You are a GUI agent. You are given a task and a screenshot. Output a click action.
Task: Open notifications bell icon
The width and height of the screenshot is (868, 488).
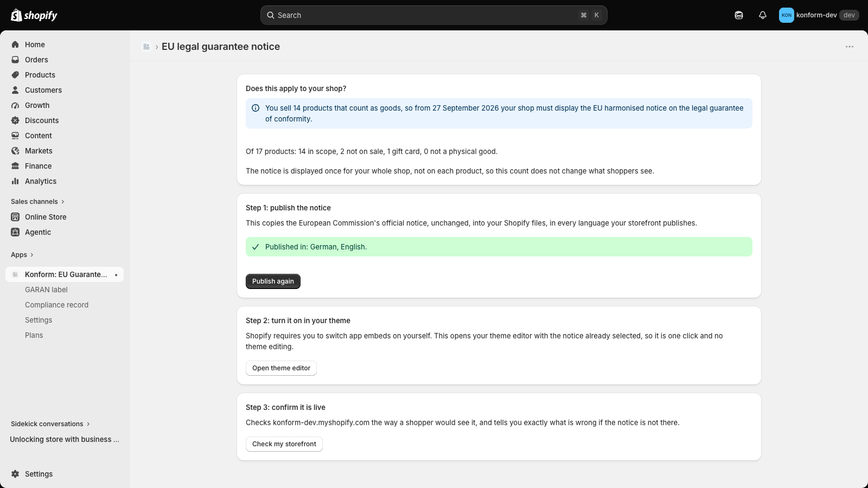[x=763, y=15]
